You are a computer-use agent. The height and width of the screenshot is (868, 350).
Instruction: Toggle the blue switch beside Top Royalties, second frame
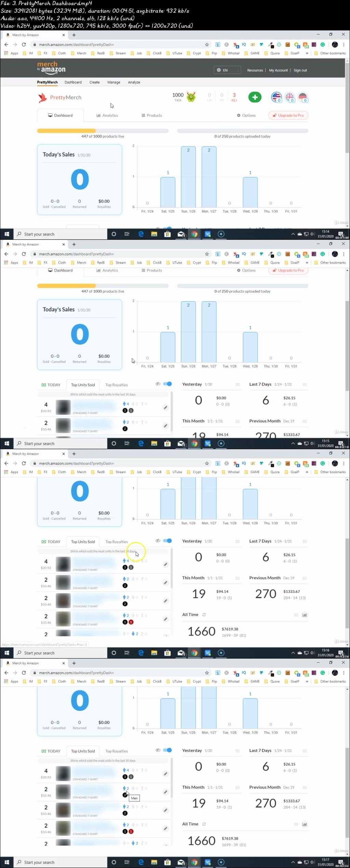pyautogui.click(x=167, y=384)
